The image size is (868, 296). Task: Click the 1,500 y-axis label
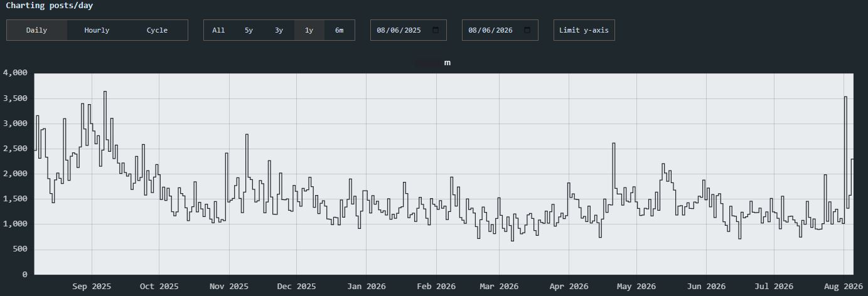click(15, 199)
